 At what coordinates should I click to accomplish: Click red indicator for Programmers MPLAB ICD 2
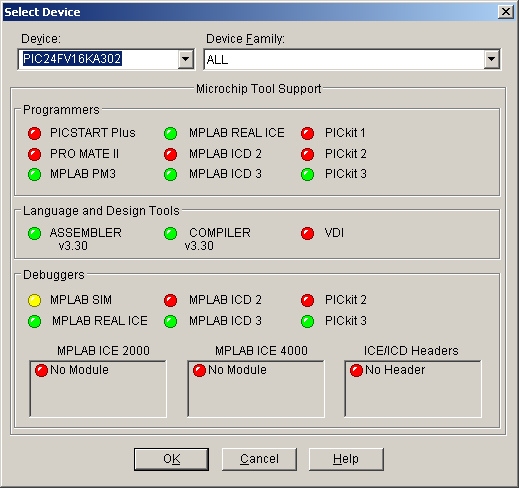click(171, 154)
